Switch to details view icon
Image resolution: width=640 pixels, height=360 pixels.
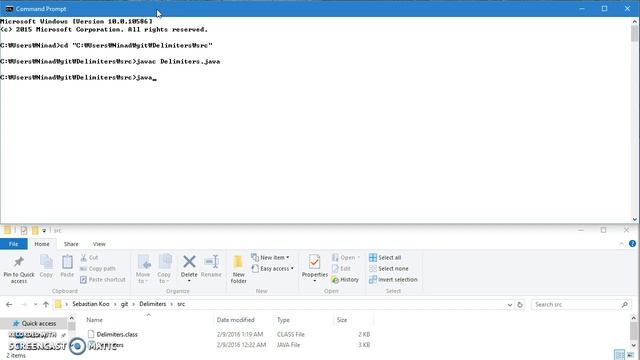[x=619, y=355]
